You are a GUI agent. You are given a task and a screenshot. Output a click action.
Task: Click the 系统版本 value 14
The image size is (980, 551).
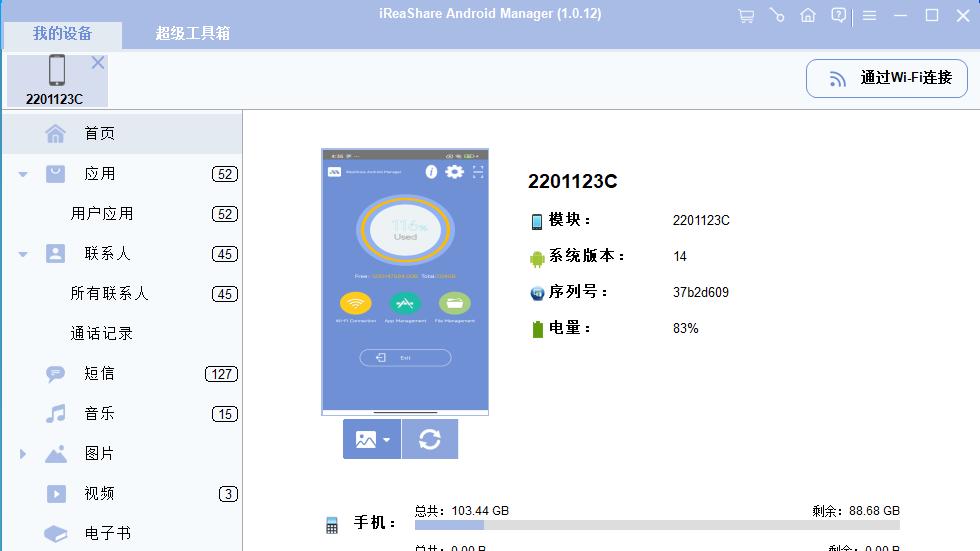tap(680, 256)
